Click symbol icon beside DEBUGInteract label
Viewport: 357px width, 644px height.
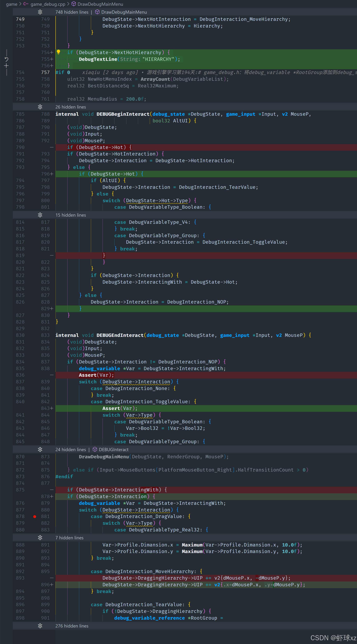(95, 449)
